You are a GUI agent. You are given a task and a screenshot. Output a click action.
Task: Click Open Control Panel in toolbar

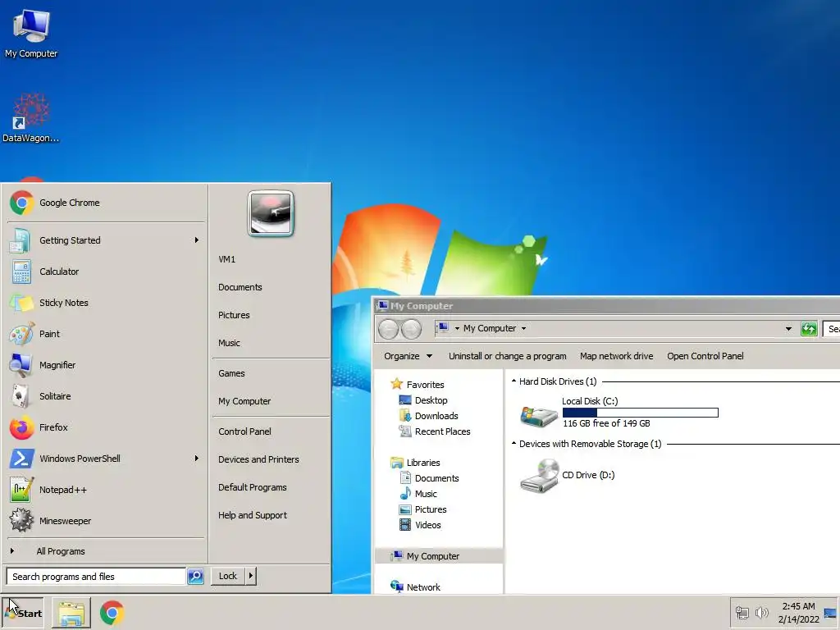pyautogui.click(x=705, y=356)
